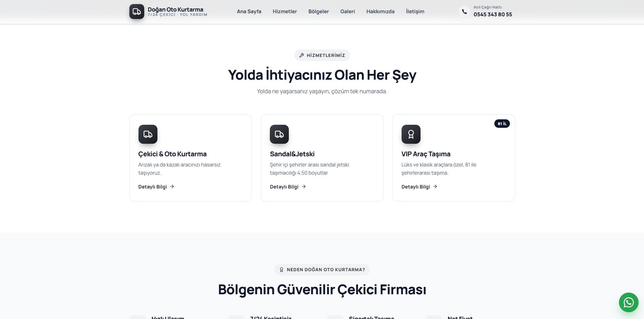Image resolution: width=644 pixels, height=319 pixels.
Task: Click the Acil Çağrı Hattı label
Action: tap(488, 7)
